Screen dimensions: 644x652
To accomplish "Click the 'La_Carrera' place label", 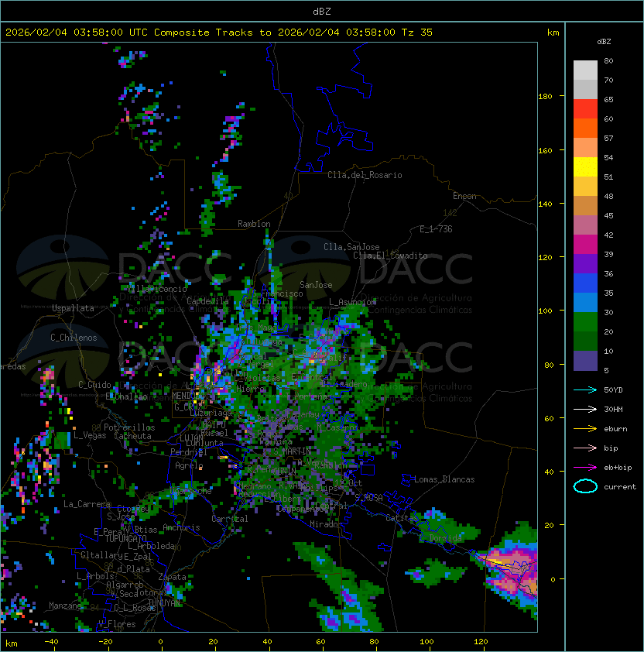I will (87, 504).
